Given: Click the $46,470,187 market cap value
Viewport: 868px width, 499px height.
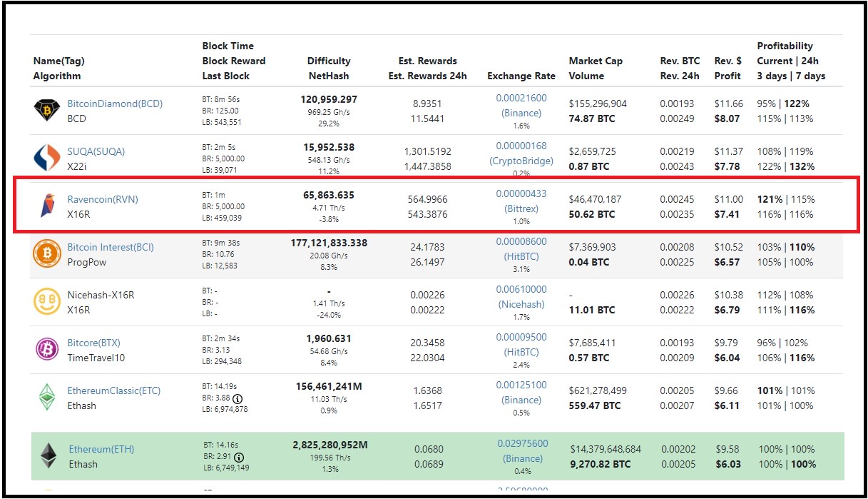Looking at the screenshot, I should tap(595, 200).
